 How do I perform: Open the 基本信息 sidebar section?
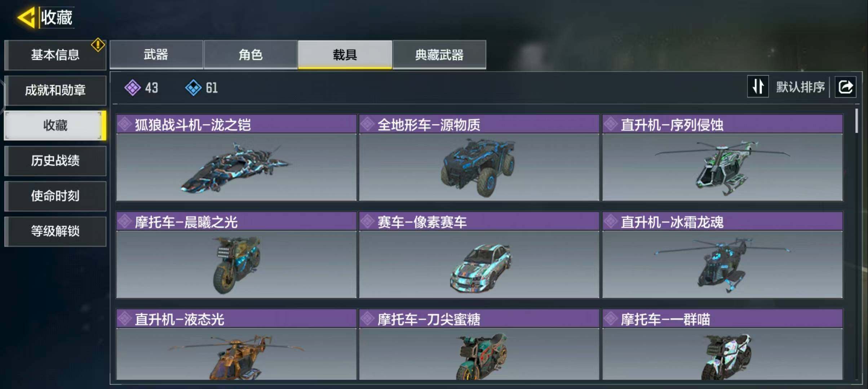55,55
